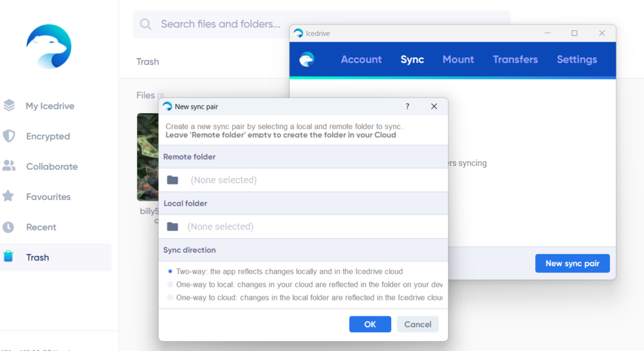This screenshot has height=351, width=644.
Task: Maximize the Icedrive window
Action: point(575,33)
